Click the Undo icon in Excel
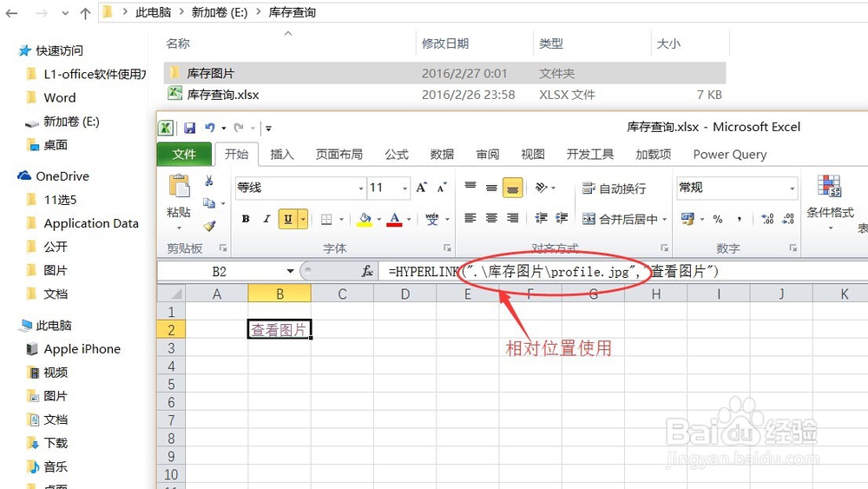Screen dimensions: 868x489 tap(210, 128)
